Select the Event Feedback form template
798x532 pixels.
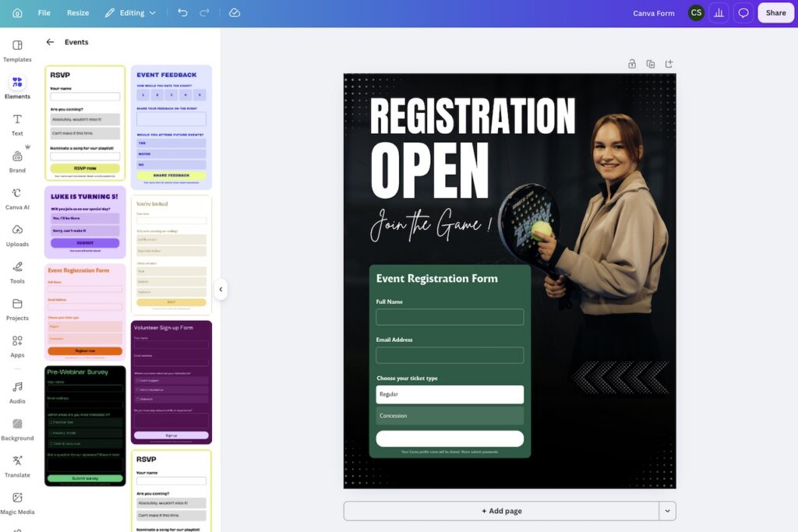tap(171, 128)
